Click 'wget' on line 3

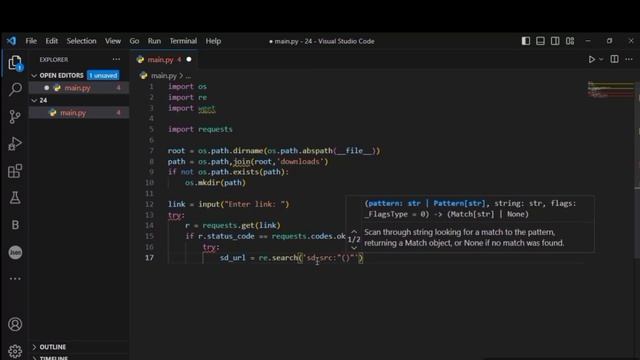point(207,108)
